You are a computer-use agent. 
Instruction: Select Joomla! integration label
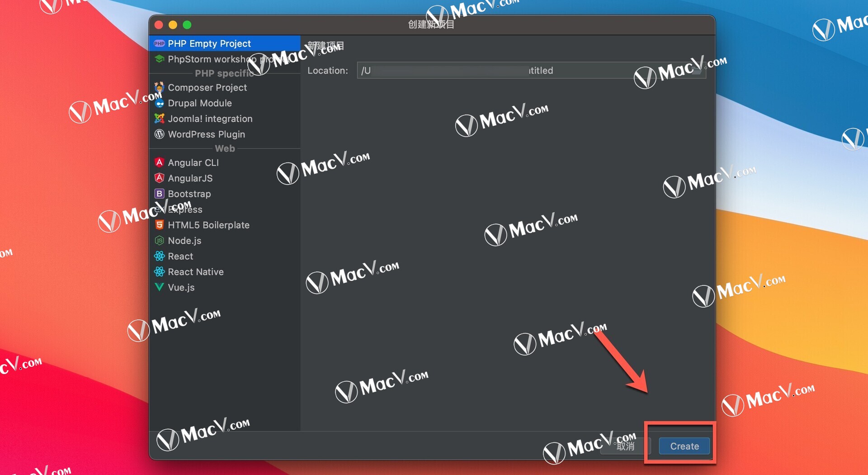[x=210, y=119]
